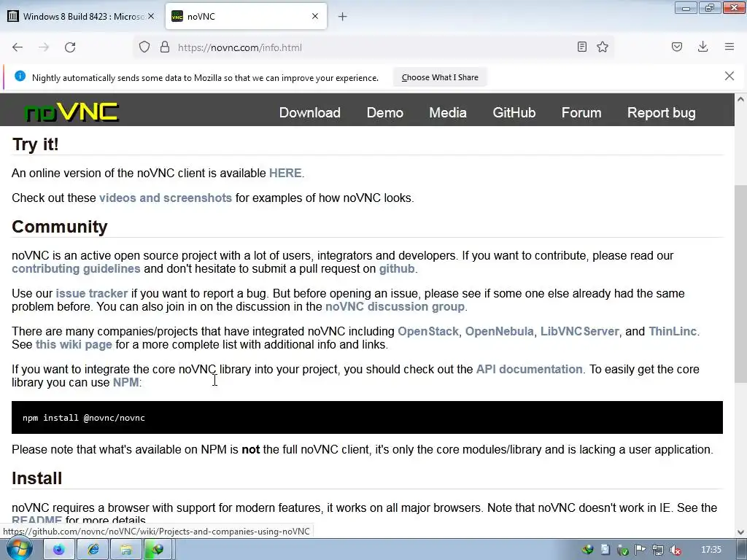747x560 pixels.
Task: Click the green taskbar application icon
Action: click(x=158, y=550)
